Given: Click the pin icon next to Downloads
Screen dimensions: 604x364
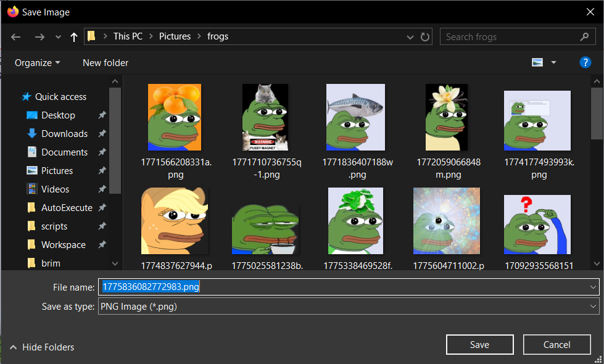Looking at the screenshot, I should click(102, 134).
